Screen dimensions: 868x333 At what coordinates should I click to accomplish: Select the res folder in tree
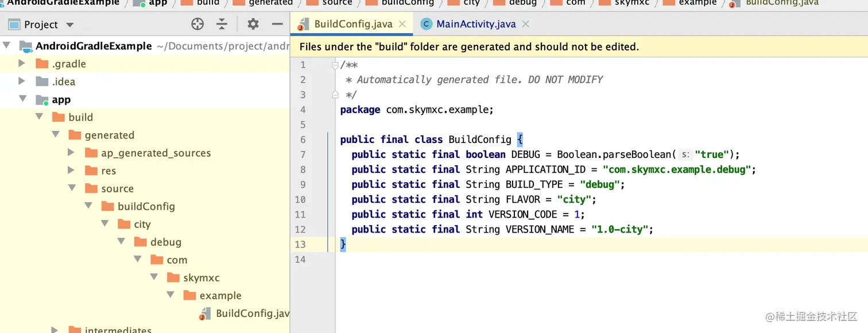click(108, 171)
